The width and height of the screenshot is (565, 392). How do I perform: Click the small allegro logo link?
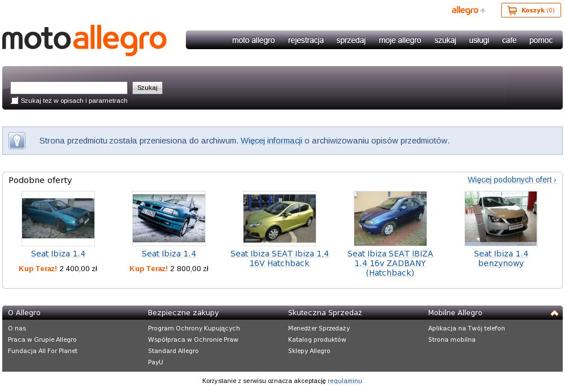pos(468,10)
